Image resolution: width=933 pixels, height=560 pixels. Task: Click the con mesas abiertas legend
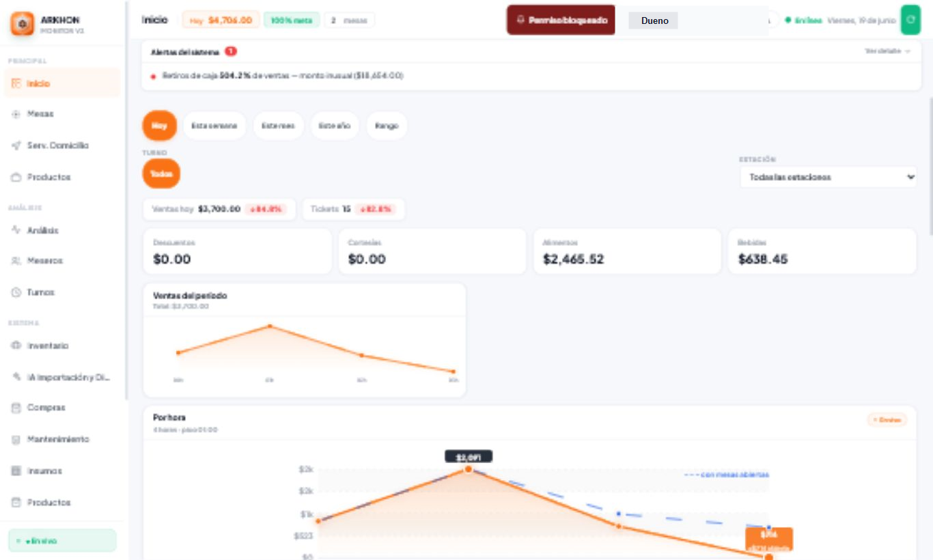coord(727,474)
